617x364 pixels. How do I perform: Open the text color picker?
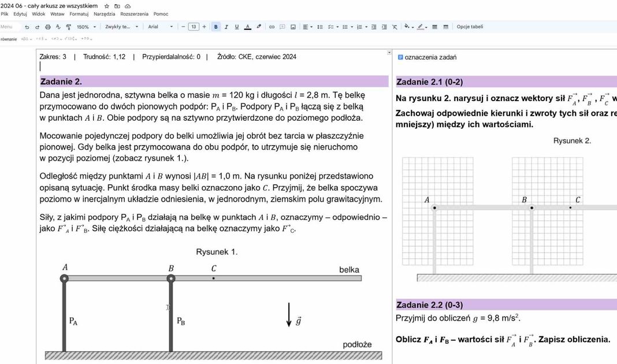click(x=247, y=27)
